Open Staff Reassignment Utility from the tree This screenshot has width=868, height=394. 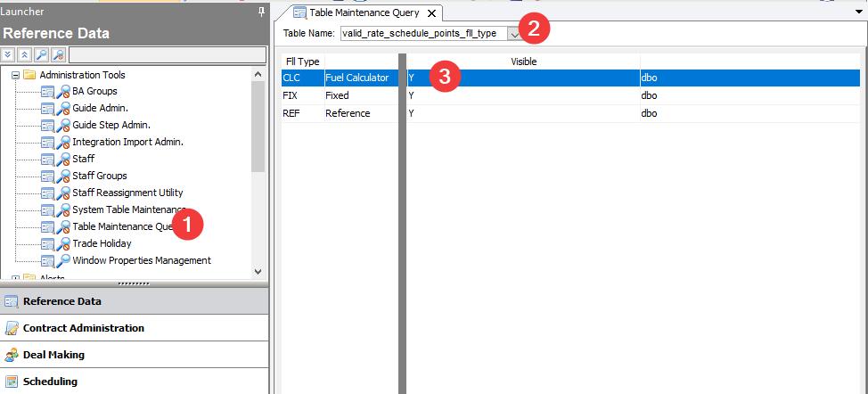coord(127,193)
